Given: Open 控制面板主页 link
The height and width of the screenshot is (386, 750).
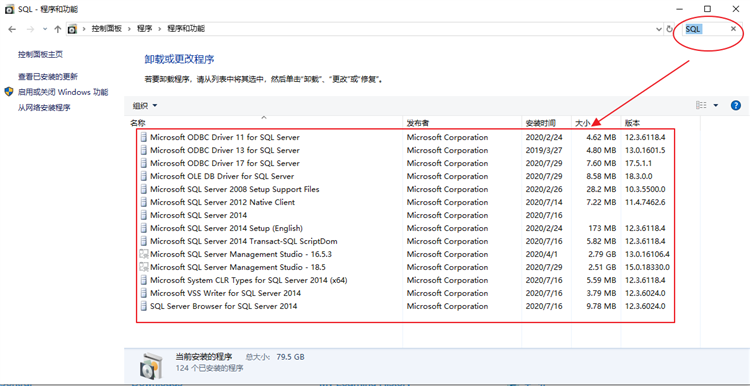Looking at the screenshot, I should [40, 55].
